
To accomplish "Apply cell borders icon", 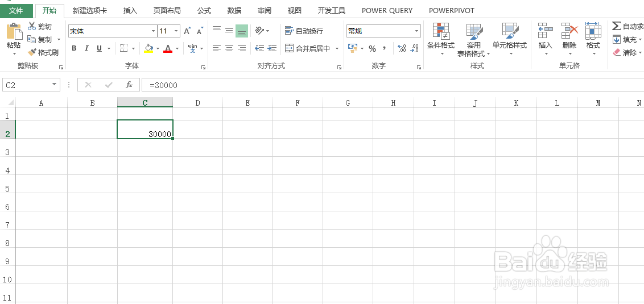I will pos(123,48).
